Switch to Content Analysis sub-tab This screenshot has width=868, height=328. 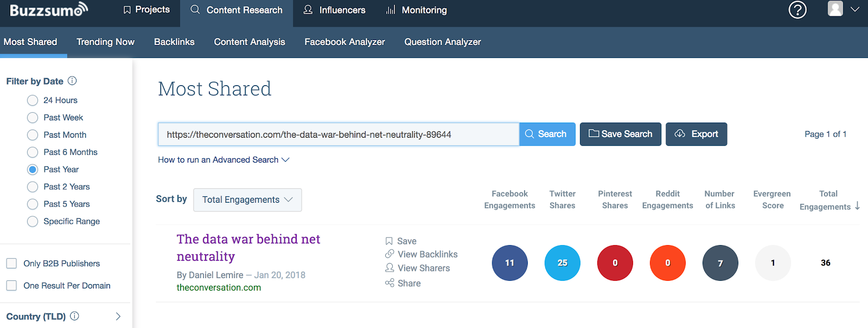point(250,42)
